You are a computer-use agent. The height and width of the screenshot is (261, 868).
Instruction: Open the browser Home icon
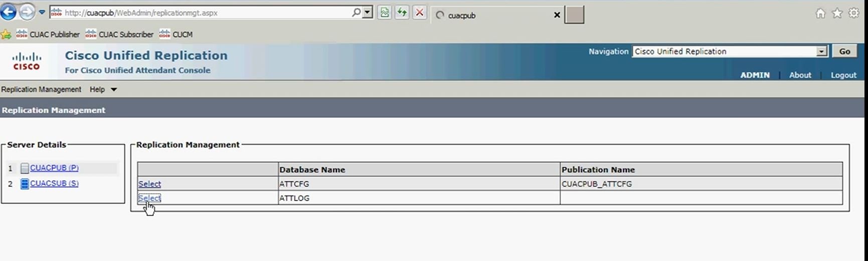point(820,14)
